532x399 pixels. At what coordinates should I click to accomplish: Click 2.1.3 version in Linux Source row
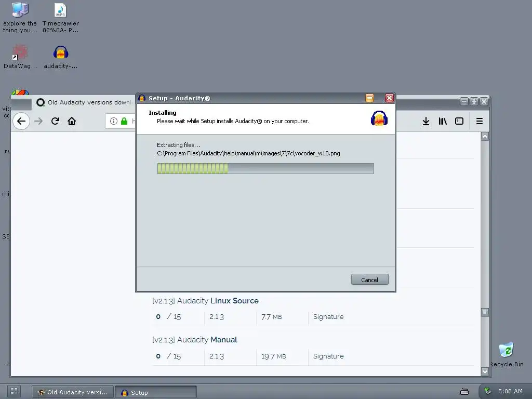(x=217, y=317)
